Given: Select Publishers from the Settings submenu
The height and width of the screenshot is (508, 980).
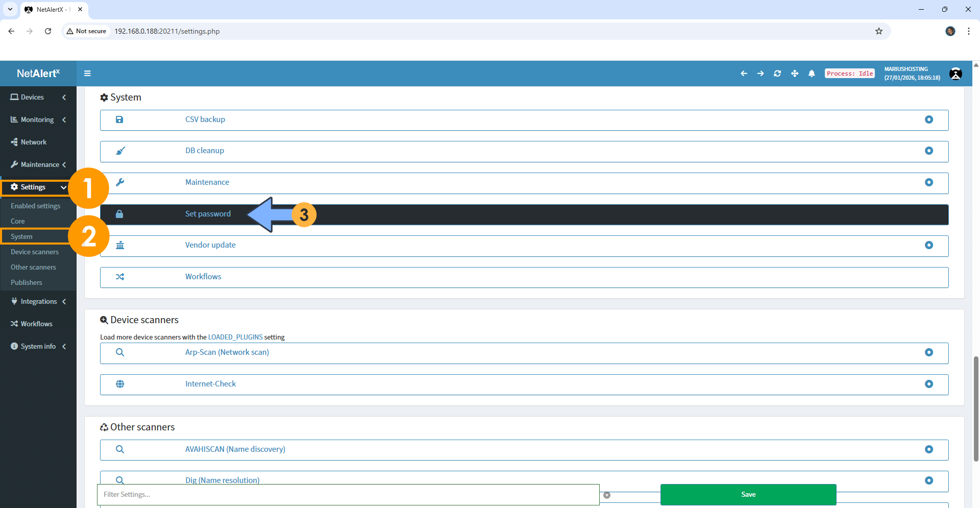Looking at the screenshot, I should [26, 282].
